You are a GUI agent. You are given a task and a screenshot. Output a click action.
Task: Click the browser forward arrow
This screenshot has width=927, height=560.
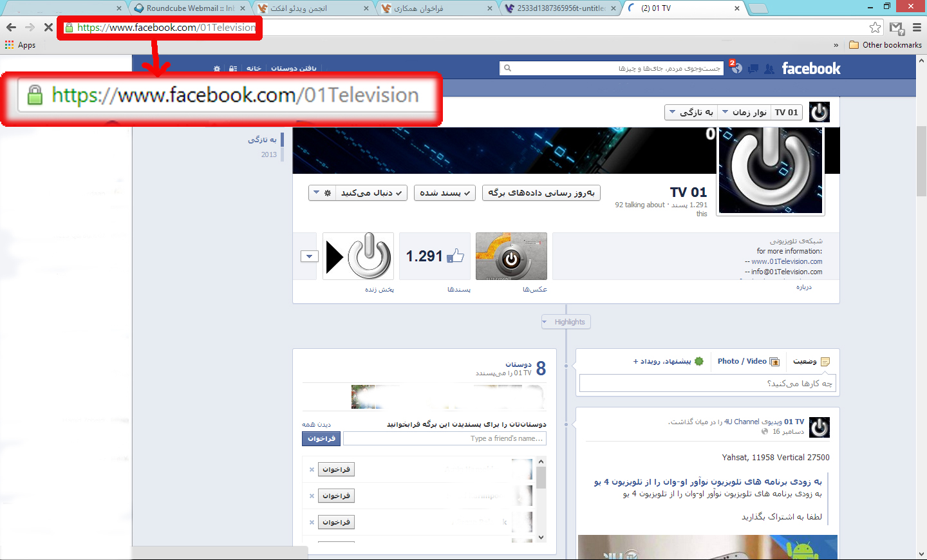point(30,28)
